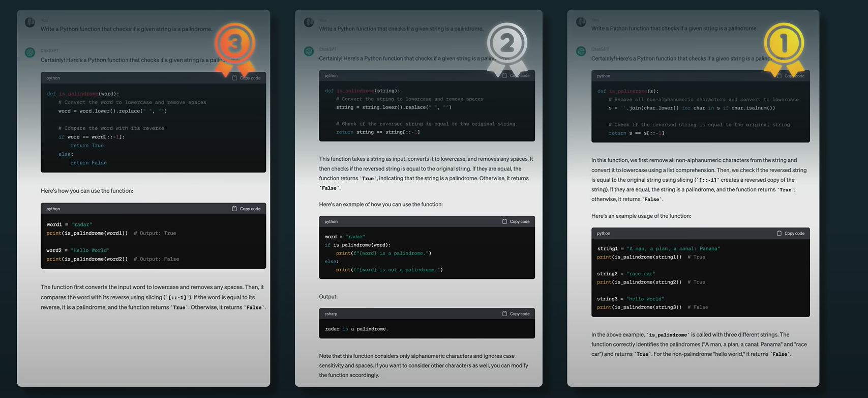This screenshot has height=398, width=868.
Task: Click the line 'print(f"{word} is not a palindrome.")'
Action: click(x=389, y=270)
